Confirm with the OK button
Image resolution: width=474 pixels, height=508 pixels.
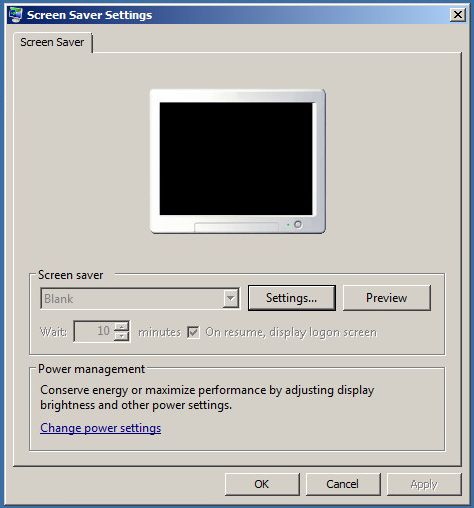(x=262, y=484)
